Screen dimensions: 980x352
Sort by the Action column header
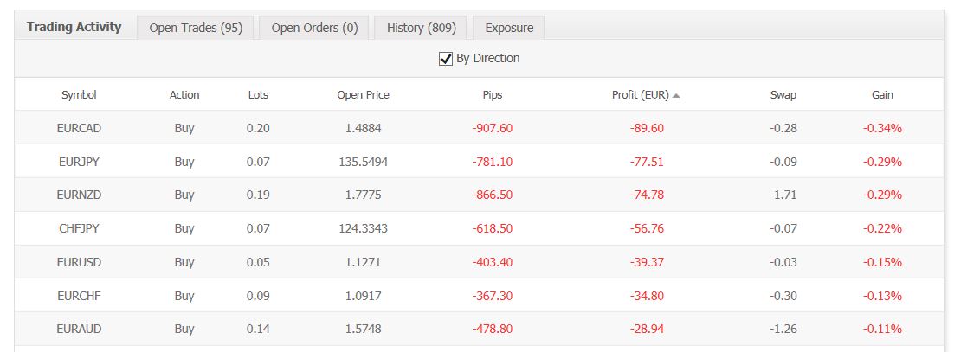point(184,95)
